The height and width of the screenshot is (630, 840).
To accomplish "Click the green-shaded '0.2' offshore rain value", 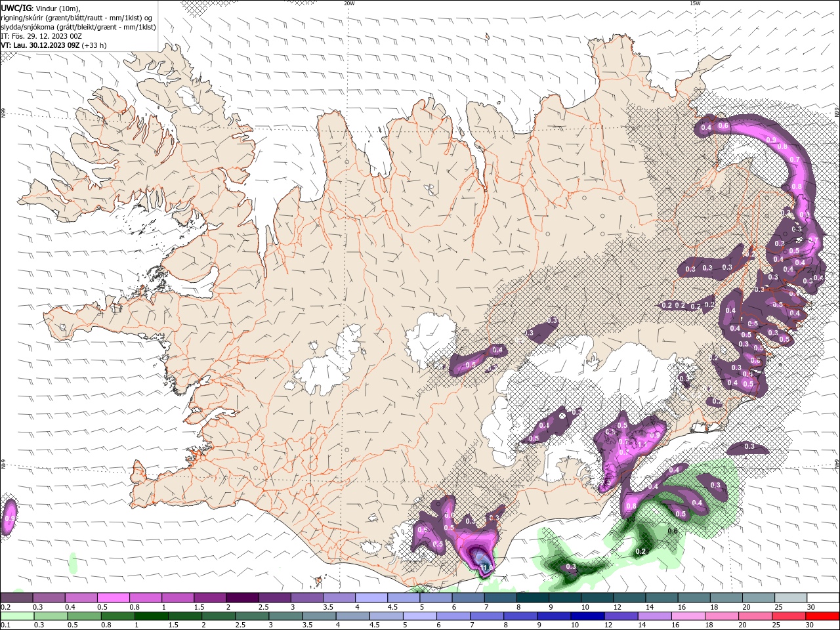I will (x=641, y=551).
